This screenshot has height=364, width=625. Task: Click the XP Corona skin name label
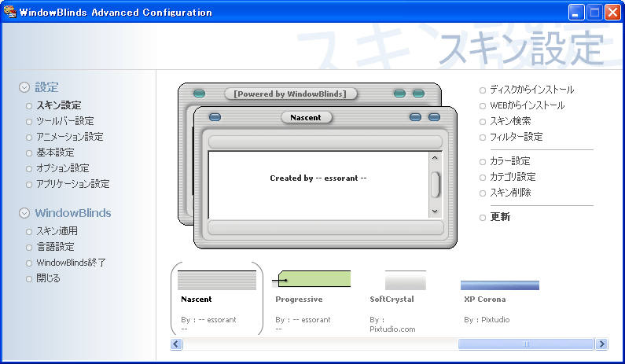click(485, 300)
